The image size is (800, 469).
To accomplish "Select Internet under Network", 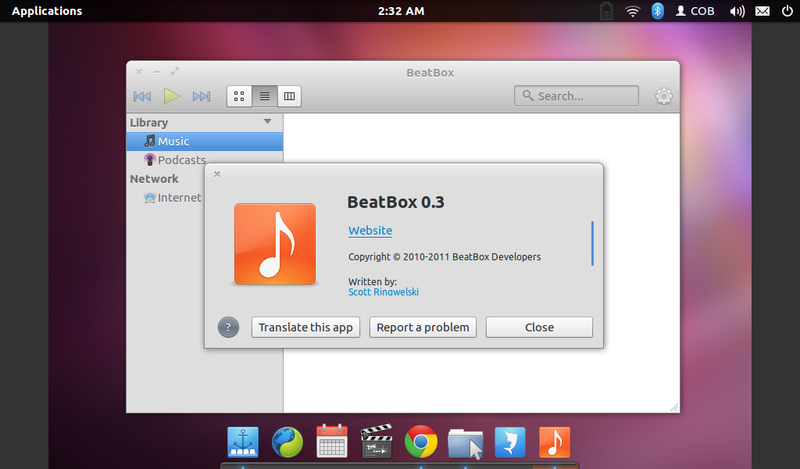I will [172, 198].
